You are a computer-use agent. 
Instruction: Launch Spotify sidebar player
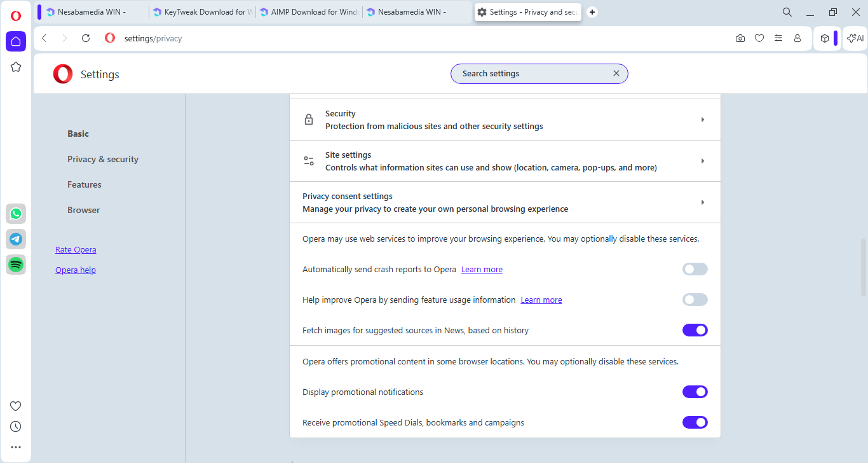[16, 265]
